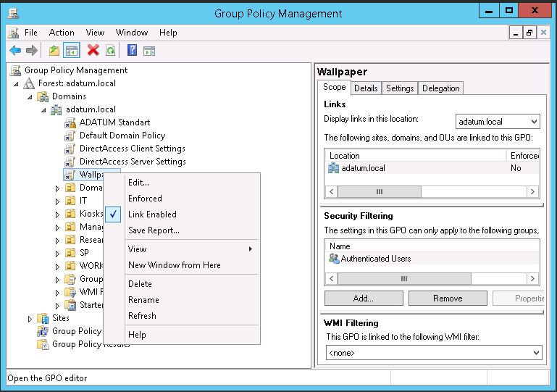Click the Refresh toolbar icon
Image resolution: width=557 pixels, height=392 pixels.
111,51
